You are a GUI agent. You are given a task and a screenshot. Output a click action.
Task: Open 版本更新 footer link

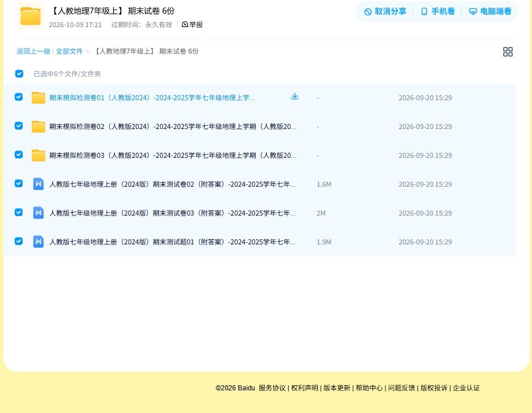tap(337, 388)
